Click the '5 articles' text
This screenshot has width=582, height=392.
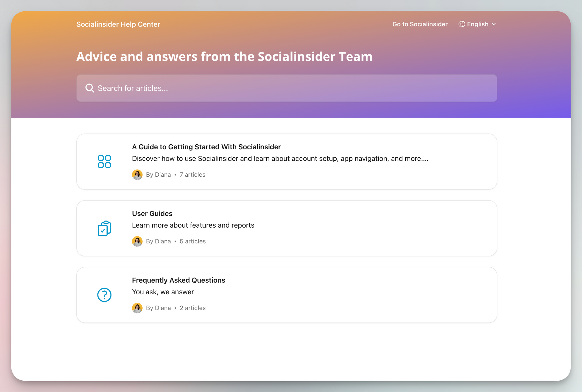click(x=193, y=241)
